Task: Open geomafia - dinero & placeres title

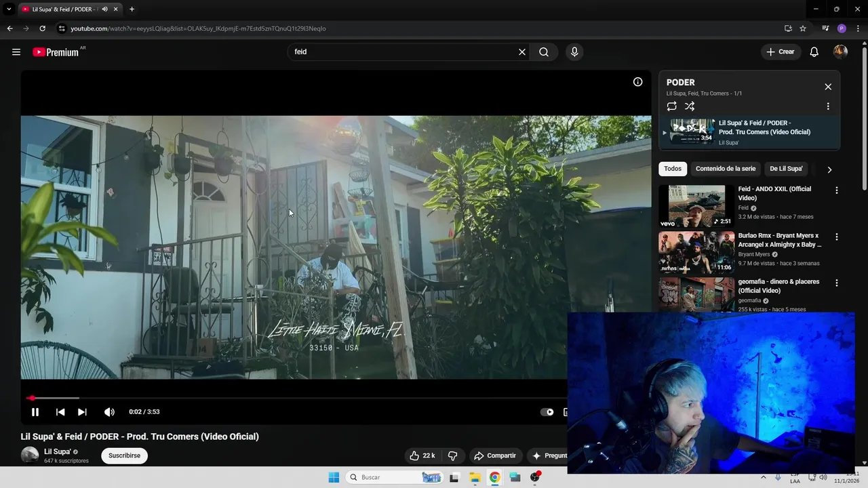Action: click(x=778, y=286)
